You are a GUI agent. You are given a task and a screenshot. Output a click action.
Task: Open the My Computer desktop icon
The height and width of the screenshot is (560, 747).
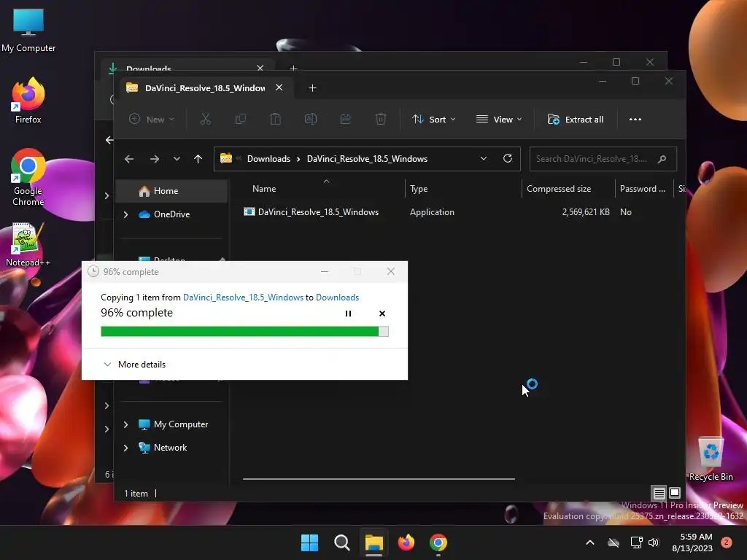pos(28,31)
